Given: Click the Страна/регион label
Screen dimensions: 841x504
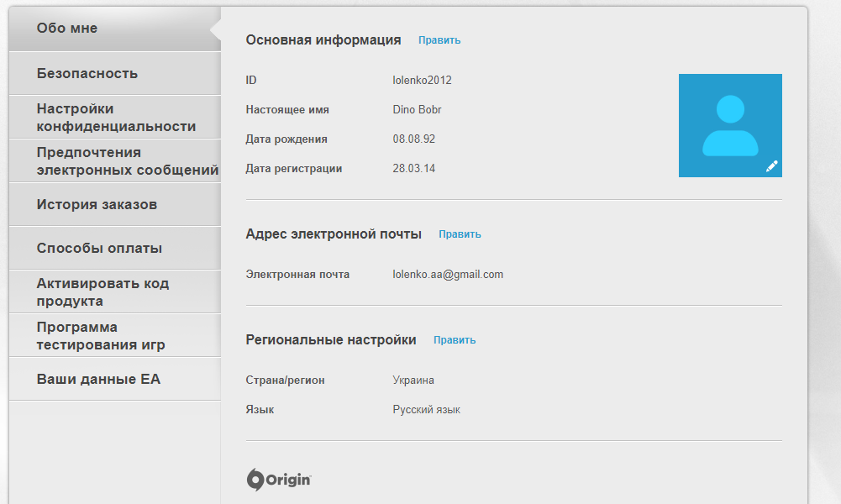Looking at the screenshot, I should click(285, 381).
